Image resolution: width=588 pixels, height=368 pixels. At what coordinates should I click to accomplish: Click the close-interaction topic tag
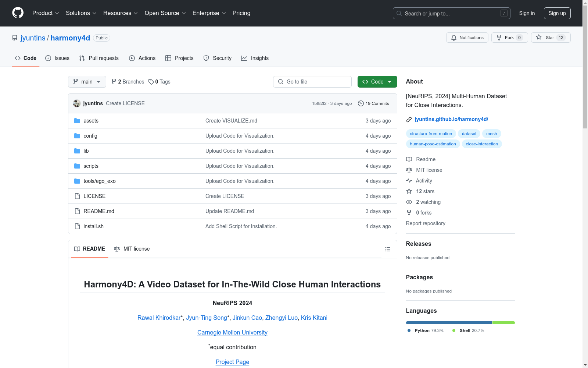click(482, 144)
